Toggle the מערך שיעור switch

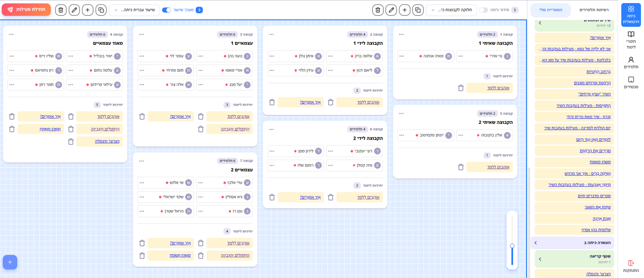[x=166, y=10]
